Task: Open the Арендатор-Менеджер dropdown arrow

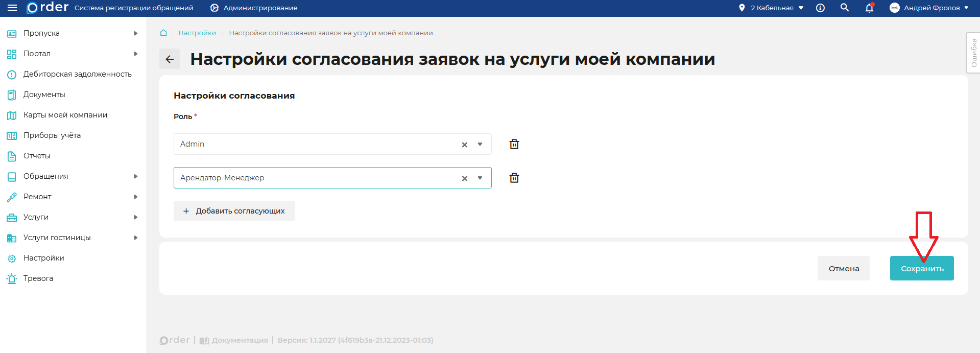Action: [480, 178]
